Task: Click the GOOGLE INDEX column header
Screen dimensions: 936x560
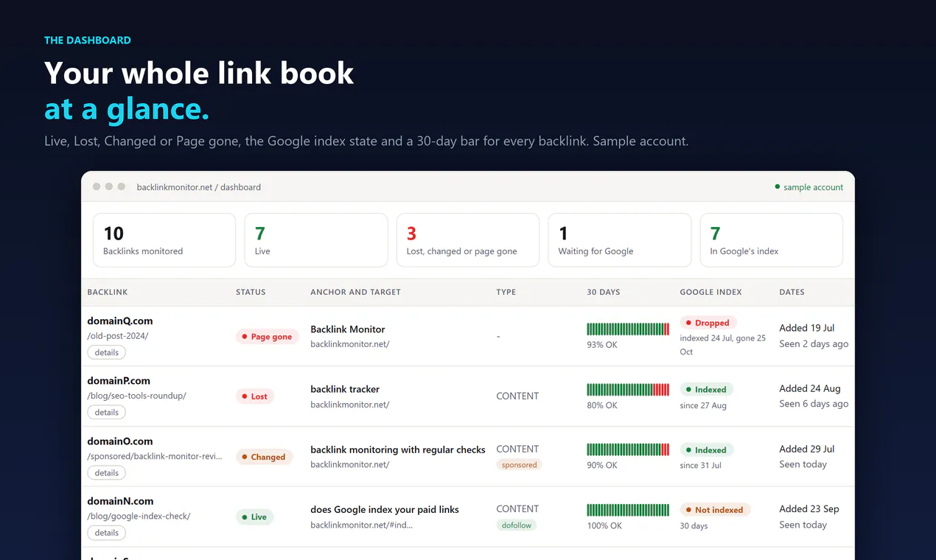Action: pos(710,293)
